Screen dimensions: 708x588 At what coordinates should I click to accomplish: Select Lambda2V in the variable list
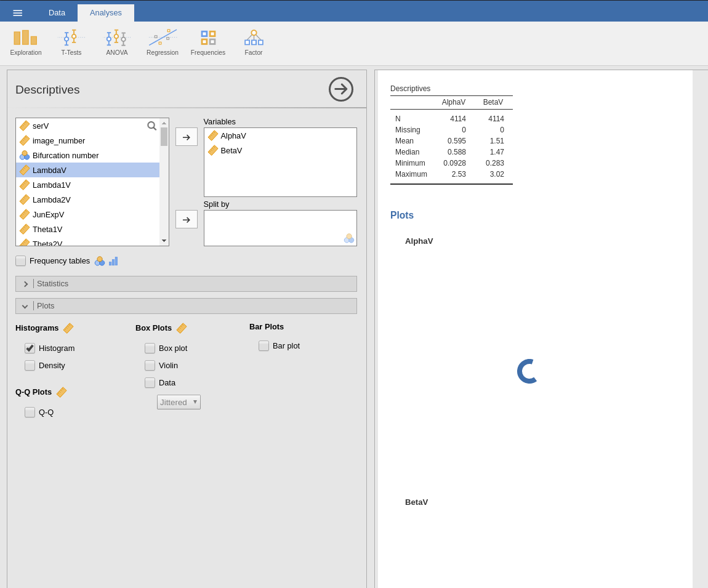pos(87,199)
